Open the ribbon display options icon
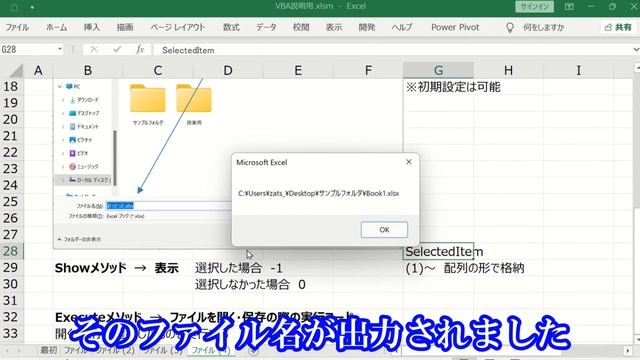Image resolution: width=640 pixels, height=360 pixels. click(569, 7)
